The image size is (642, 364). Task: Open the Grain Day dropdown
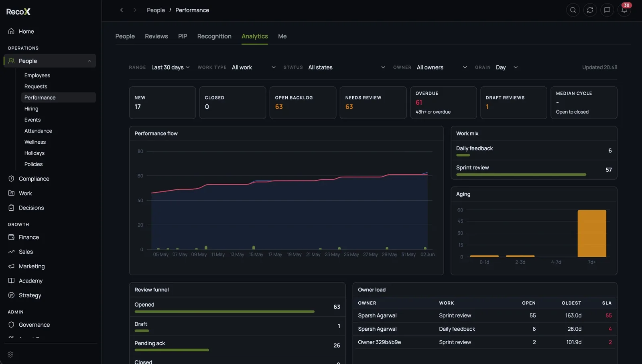pyautogui.click(x=507, y=67)
